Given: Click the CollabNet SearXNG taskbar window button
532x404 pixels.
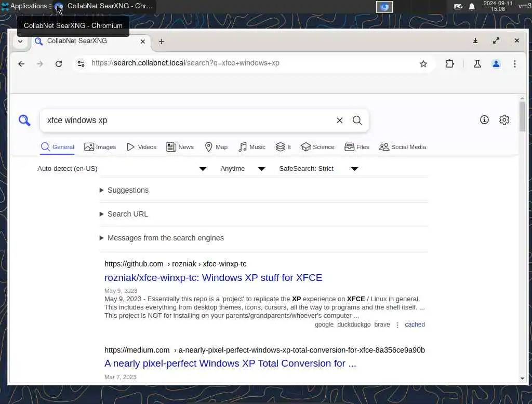Looking at the screenshot, I should point(104,6).
